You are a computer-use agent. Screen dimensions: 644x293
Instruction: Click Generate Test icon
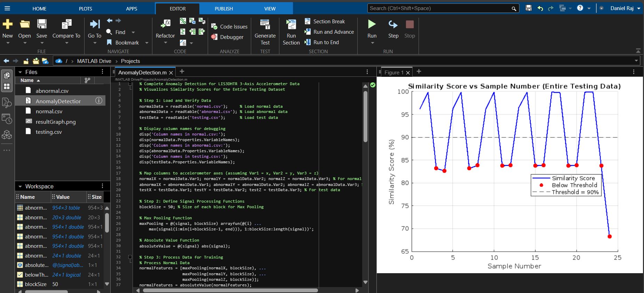click(x=265, y=24)
